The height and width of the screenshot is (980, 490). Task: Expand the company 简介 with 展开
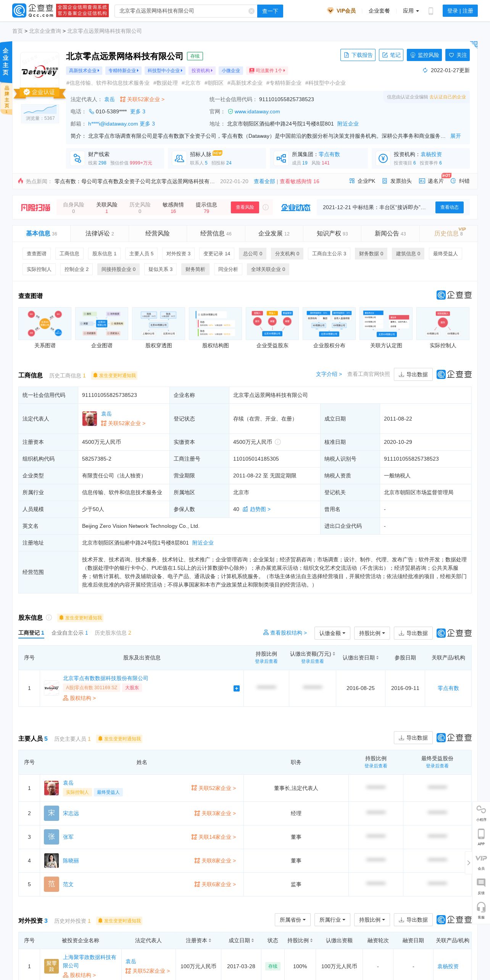[455, 136]
